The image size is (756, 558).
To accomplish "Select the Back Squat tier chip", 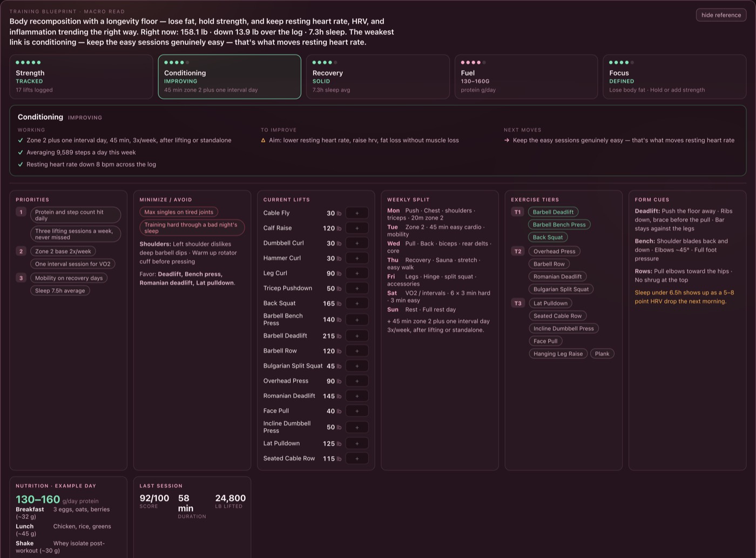I will pyautogui.click(x=548, y=237).
